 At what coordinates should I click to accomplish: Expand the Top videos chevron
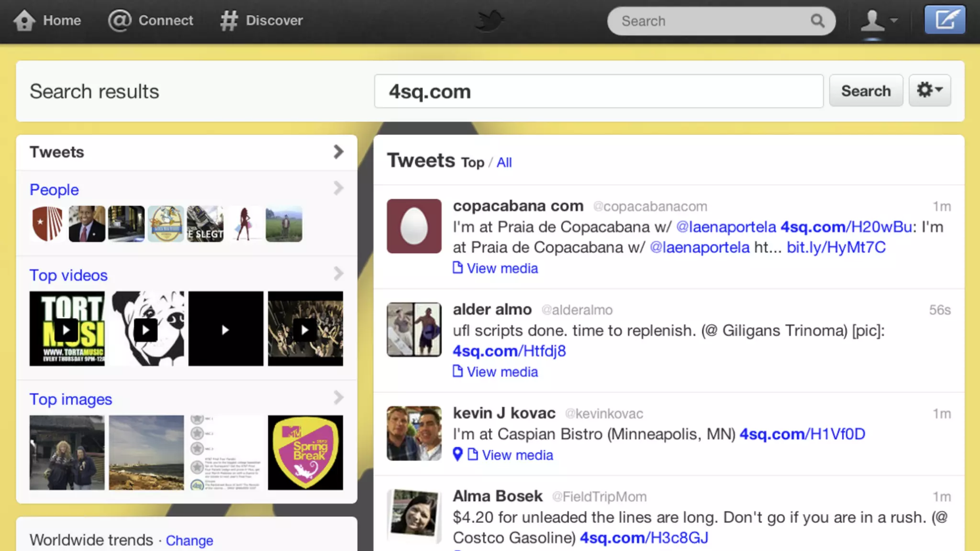[x=338, y=274]
